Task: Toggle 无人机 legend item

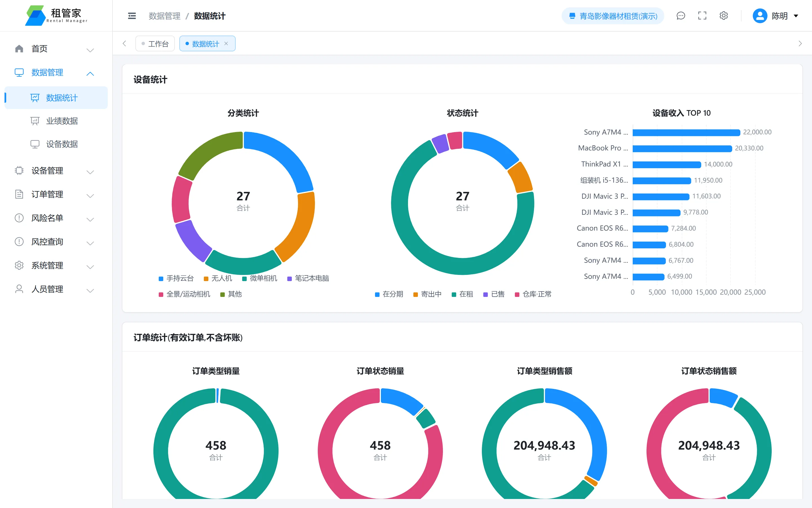Action: pyautogui.click(x=218, y=278)
